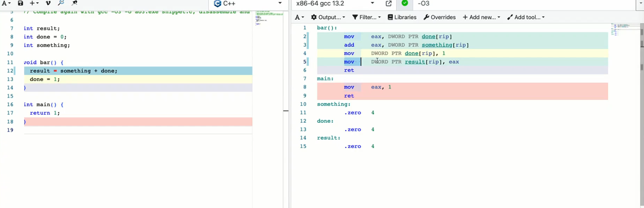Screen dimensions: 644x208
Task: Open the Add new pane menu
Action: [x=481, y=17]
